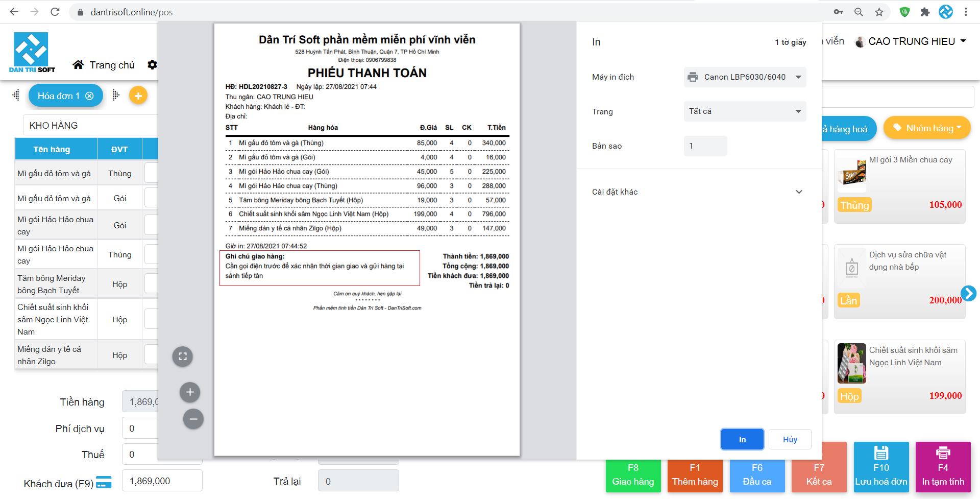Click the Hủy cancel button
Screen dimensions: 980x499
point(790,439)
